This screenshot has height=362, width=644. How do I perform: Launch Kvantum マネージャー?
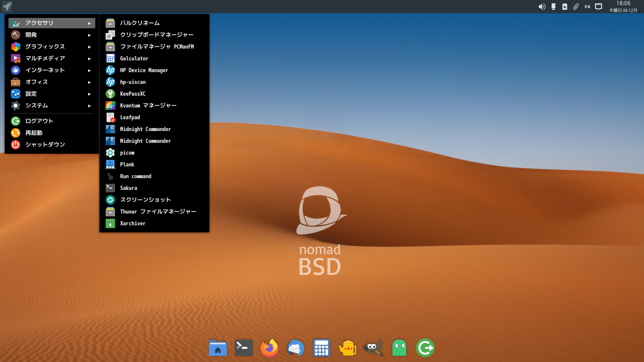(154, 106)
